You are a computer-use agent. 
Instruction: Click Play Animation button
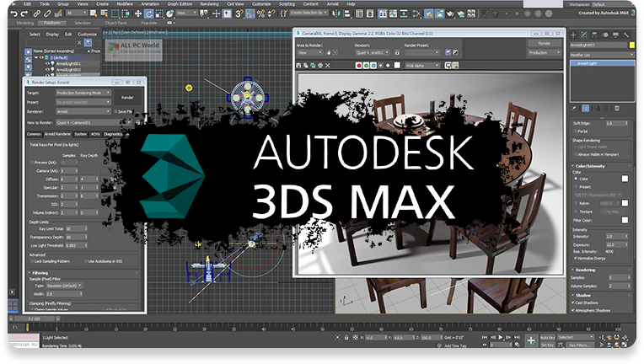pos(501,337)
